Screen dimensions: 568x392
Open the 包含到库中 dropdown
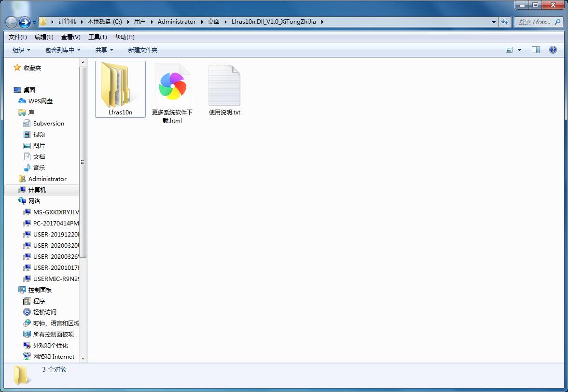click(x=63, y=50)
